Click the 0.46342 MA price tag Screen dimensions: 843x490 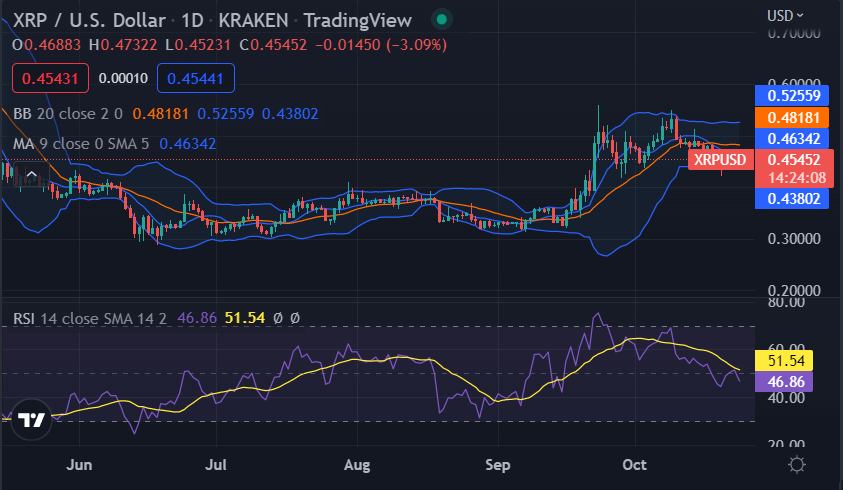(x=794, y=139)
